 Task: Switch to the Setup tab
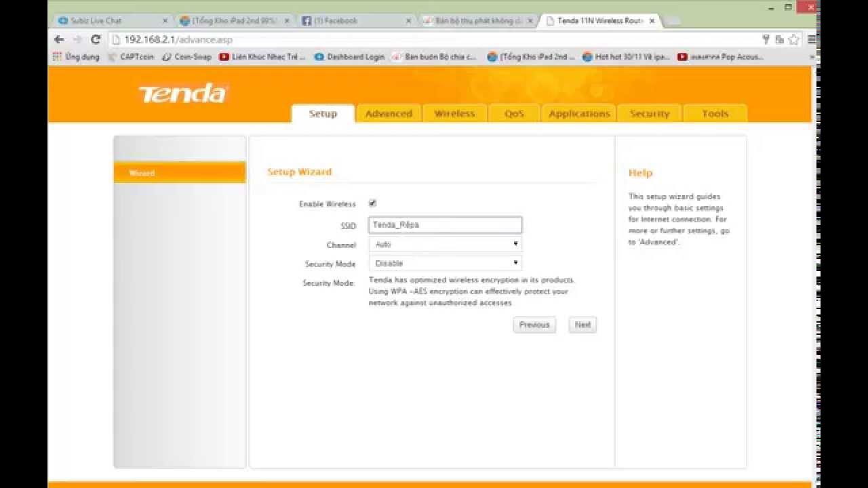[x=323, y=114]
